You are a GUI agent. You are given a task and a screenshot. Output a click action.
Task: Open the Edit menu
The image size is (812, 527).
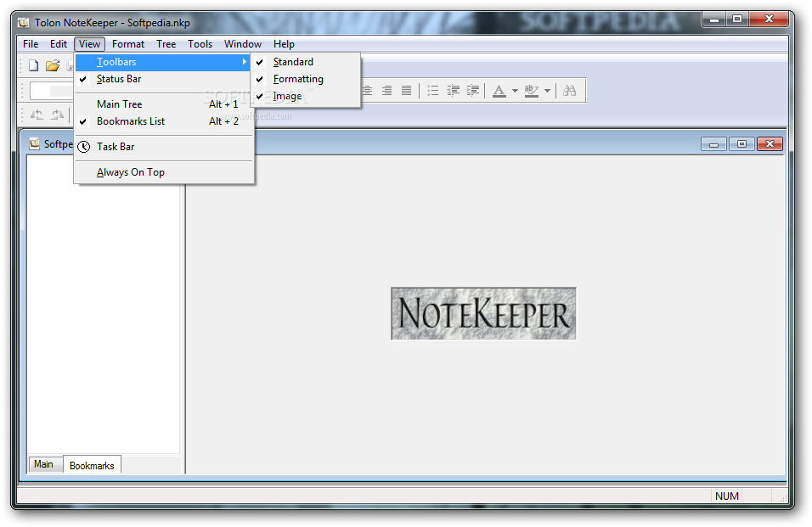point(59,44)
